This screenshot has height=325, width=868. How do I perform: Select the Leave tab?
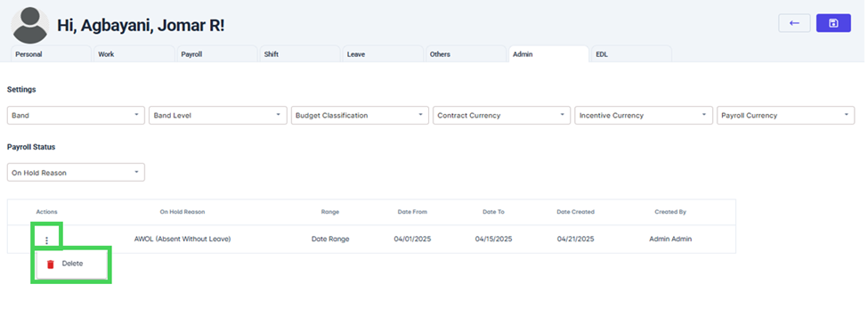click(x=383, y=54)
